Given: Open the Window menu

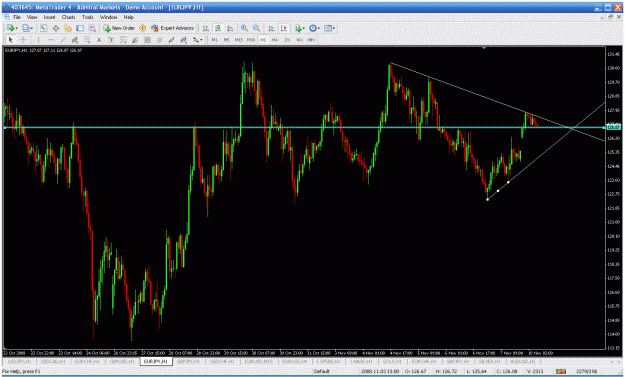Looking at the screenshot, I should pos(108,17).
